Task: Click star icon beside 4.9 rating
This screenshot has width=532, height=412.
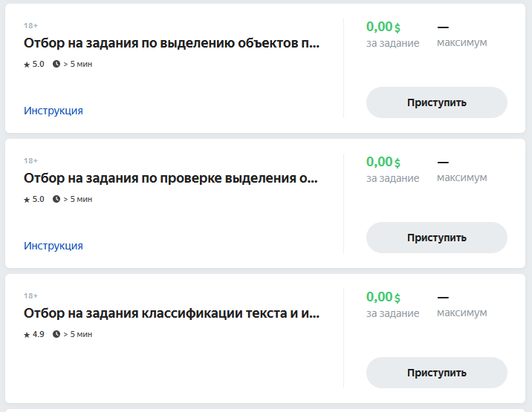Action: tap(27, 335)
